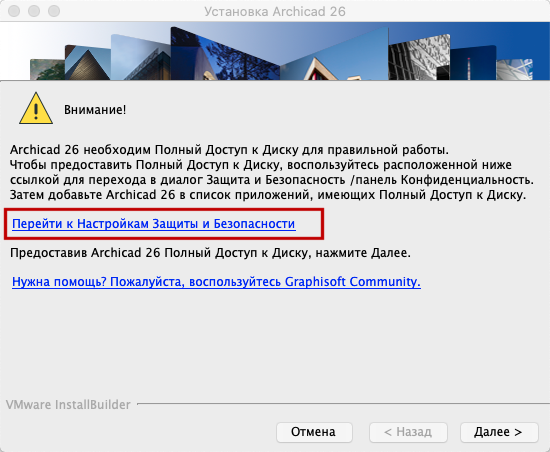Click the line starting with Чтобы предоставить Полный Доступ
The height and width of the screenshot is (452, 550).
(261, 165)
